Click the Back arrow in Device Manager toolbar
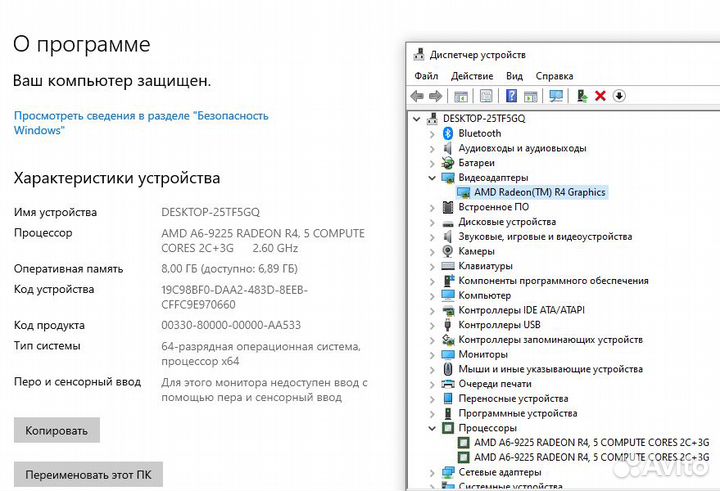This screenshot has width=720, height=491. tap(417, 96)
